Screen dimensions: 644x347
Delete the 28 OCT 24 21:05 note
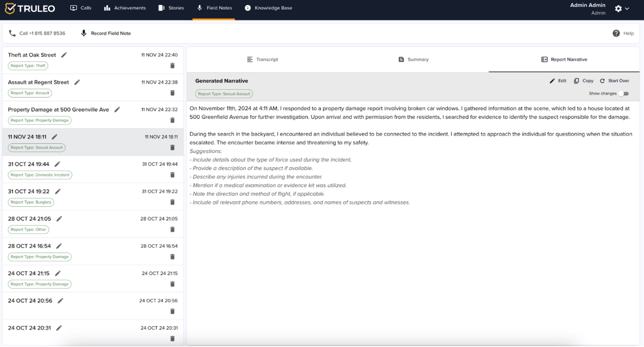(x=172, y=229)
